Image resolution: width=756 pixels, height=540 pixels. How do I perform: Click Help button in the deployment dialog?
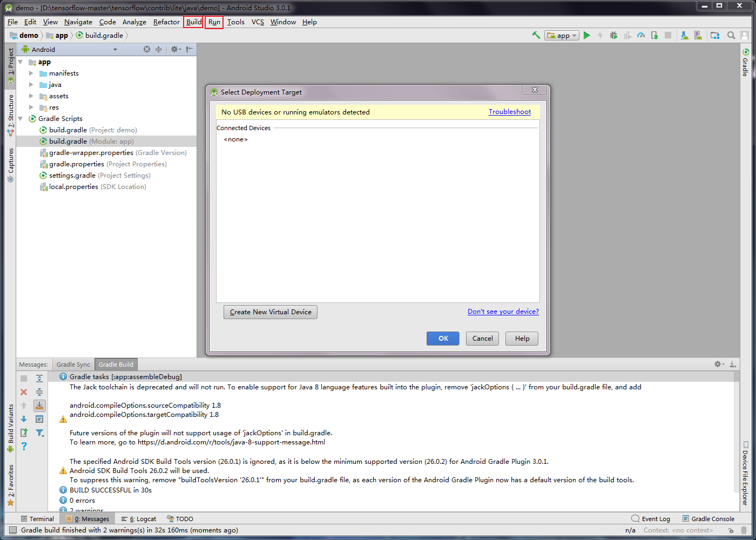(x=522, y=339)
